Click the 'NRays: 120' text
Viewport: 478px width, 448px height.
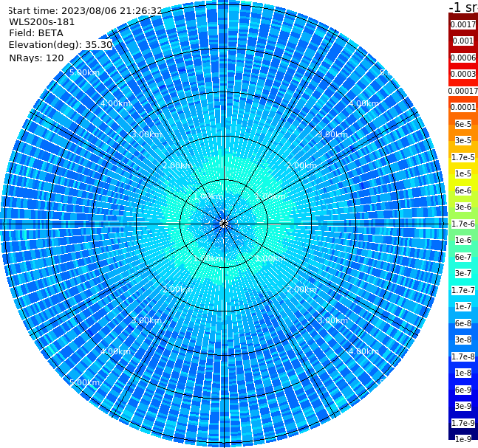[x=36, y=58]
